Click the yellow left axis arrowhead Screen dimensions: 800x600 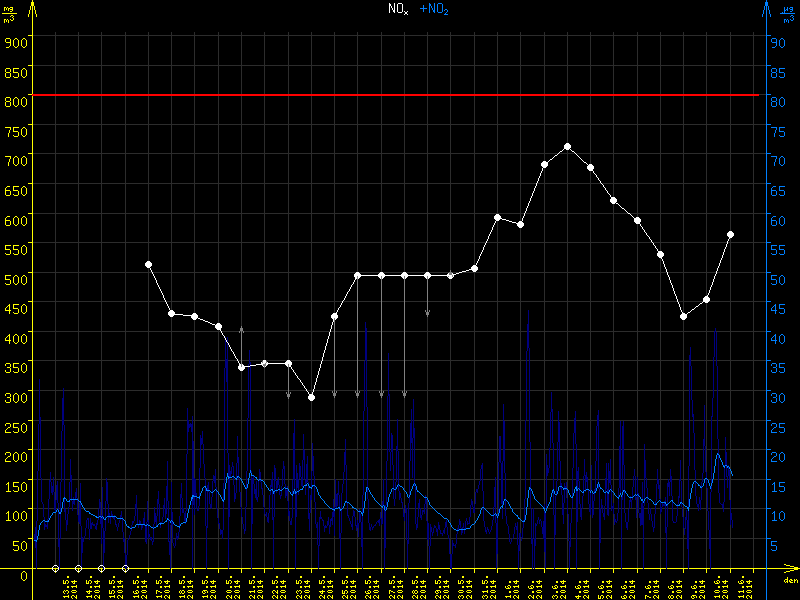(x=32, y=8)
